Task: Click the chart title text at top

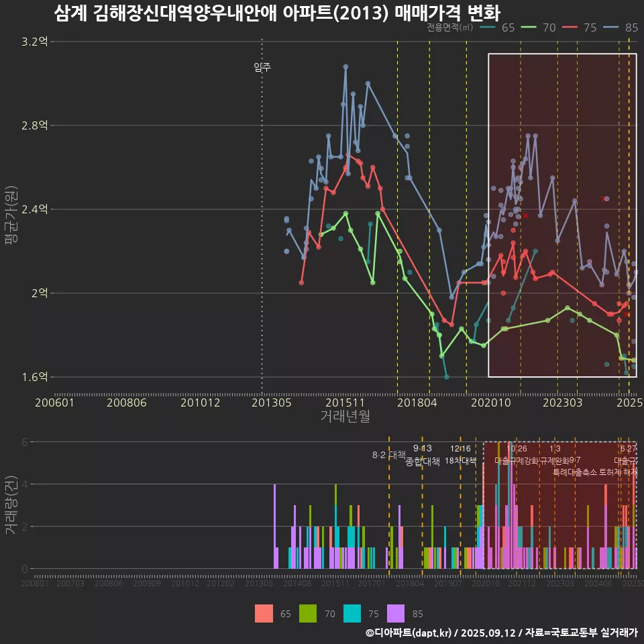Action: click(277, 13)
